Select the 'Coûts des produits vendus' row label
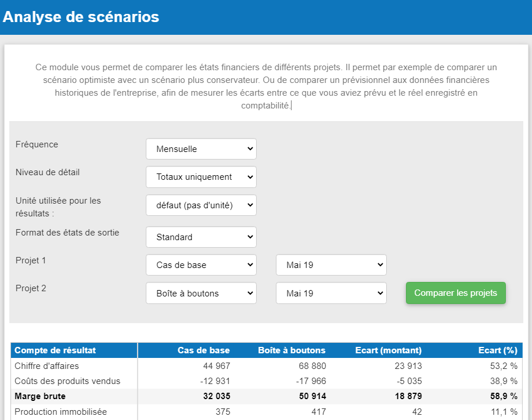This screenshot has height=420, width=532. (67, 381)
